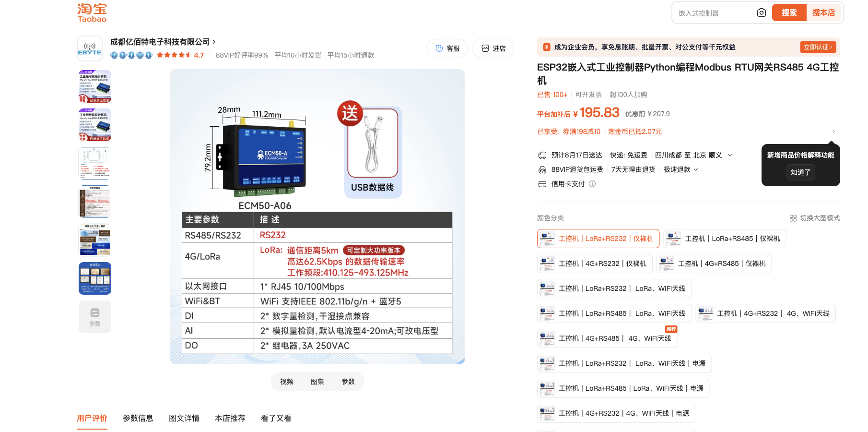Expand the 极速退款 service dropdown
This screenshot has width=868, height=432.
pyautogui.click(x=696, y=169)
